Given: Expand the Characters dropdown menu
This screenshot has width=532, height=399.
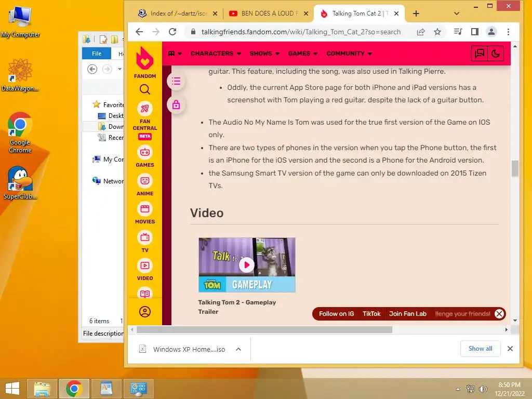Looking at the screenshot, I should coord(216,54).
